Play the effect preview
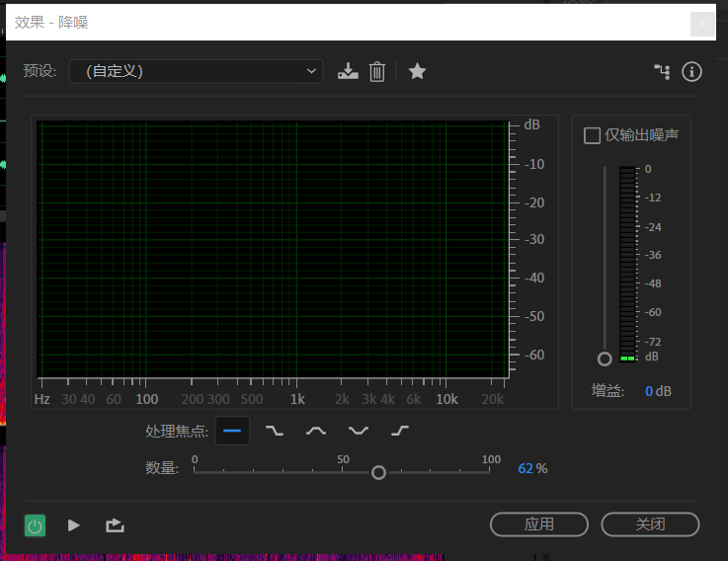728x561 pixels. [x=74, y=525]
